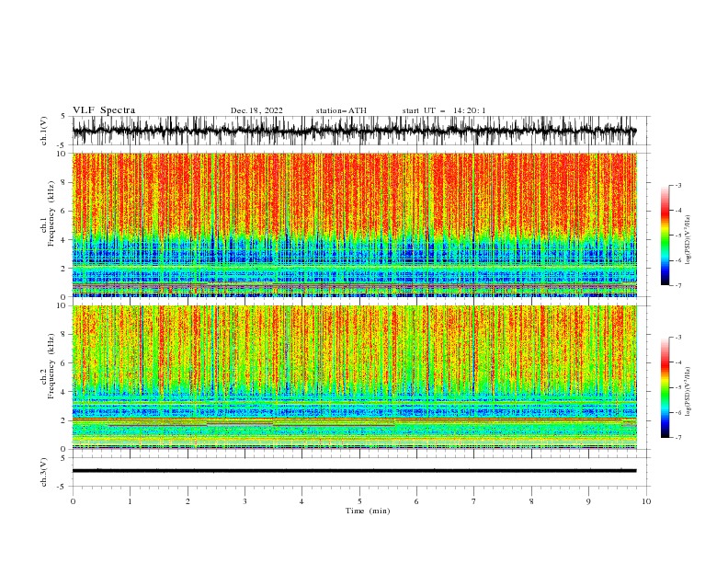Click the ch.2 spectrogram's "8" kHz tick label
This screenshot has width=728, height=563.
point(65,335)
